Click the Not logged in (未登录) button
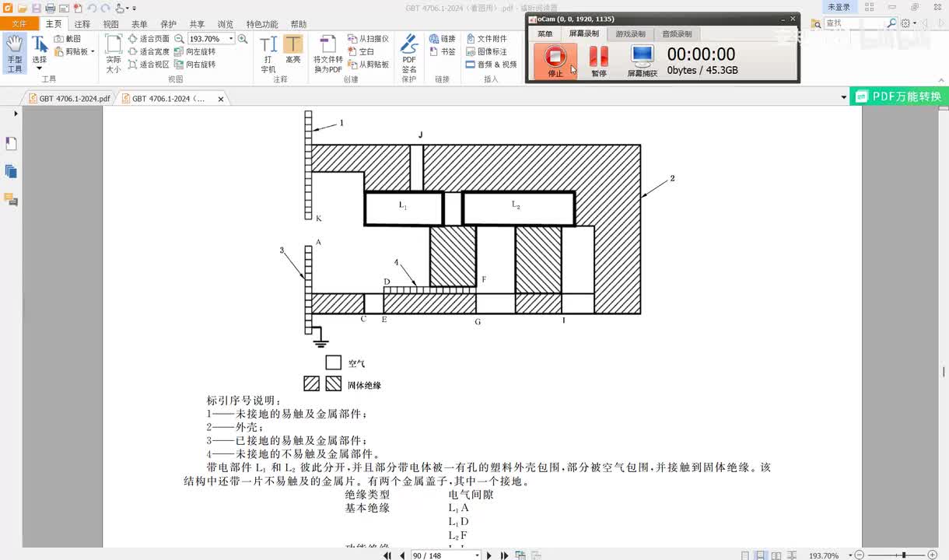The height and width of the screenshot is (560, 949). pos(839,7)
